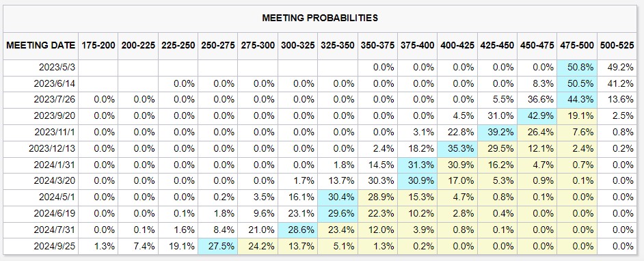Select the highlighted 27.5% cell for 2024/9/25
This screenshot has height=261, width=644.
(x=217, y=246)
